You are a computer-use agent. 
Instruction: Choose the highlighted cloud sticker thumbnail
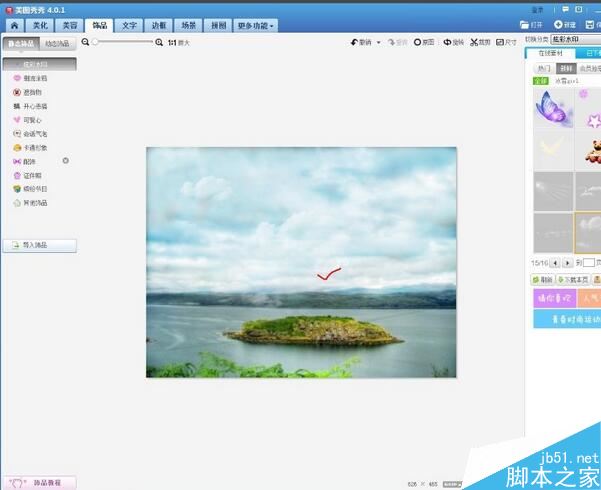point(588,233)
